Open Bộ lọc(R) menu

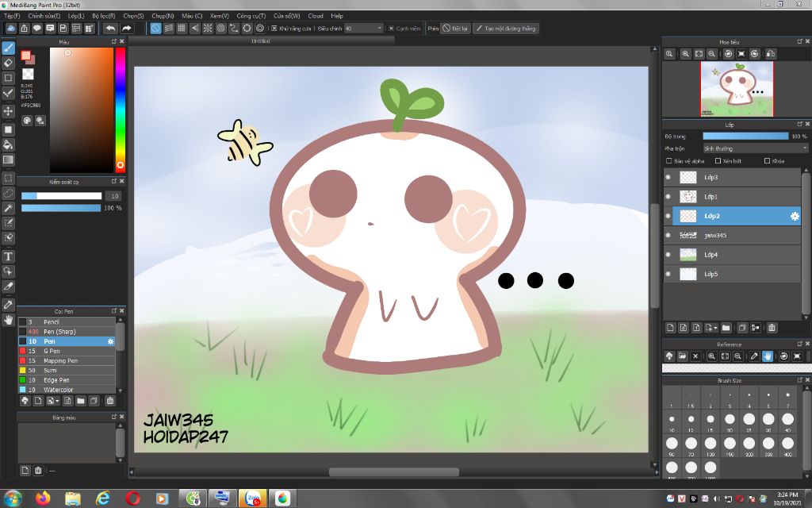click(104, 16)
